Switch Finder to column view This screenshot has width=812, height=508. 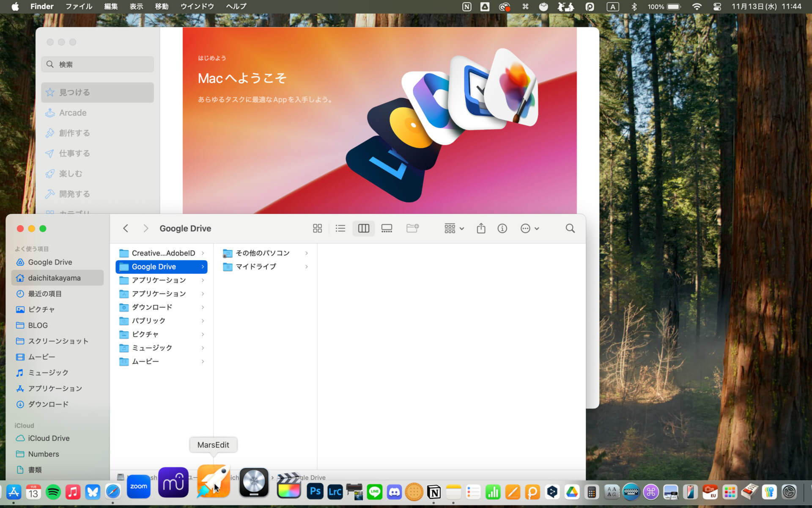[x=364, y=229]
